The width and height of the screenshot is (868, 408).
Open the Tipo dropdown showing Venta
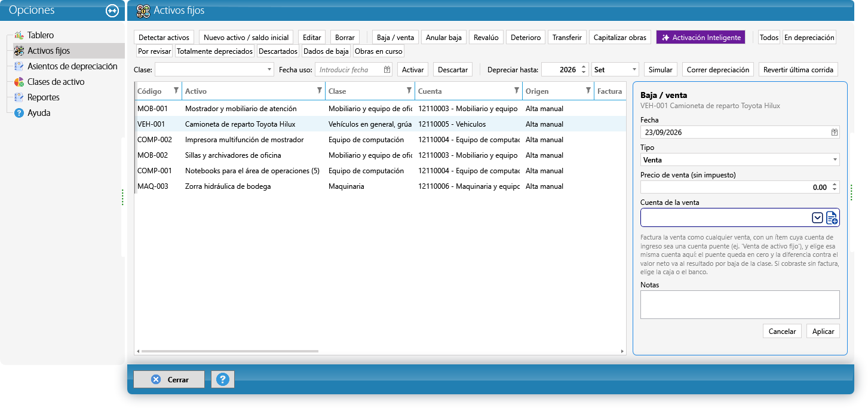pos(740,159)
